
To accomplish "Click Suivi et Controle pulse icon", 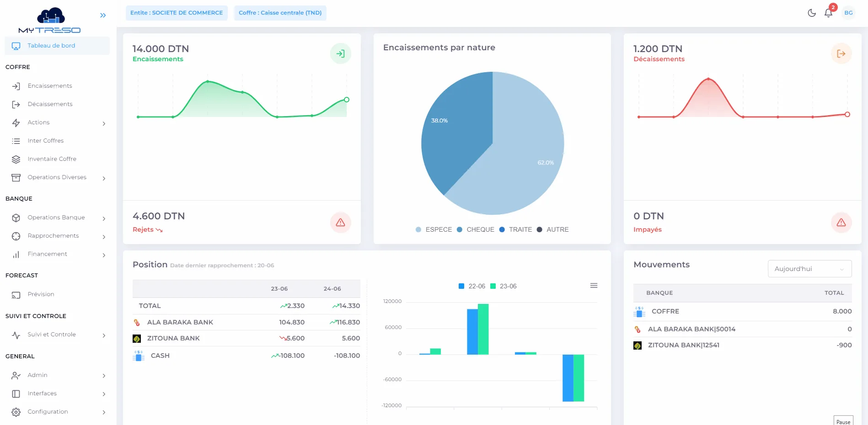I will tap(16, 335).
